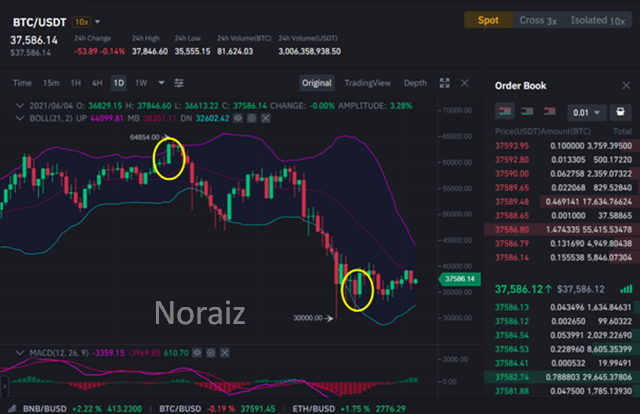Click the order book depth bars icon
The height and width of the screenshot is (414, 640).
626,289
